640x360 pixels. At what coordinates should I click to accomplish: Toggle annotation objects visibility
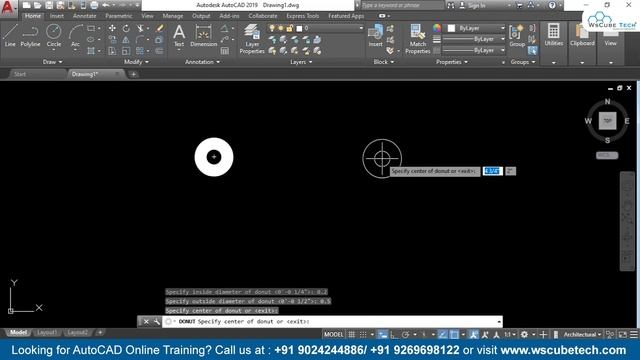[x=473, y=335]
